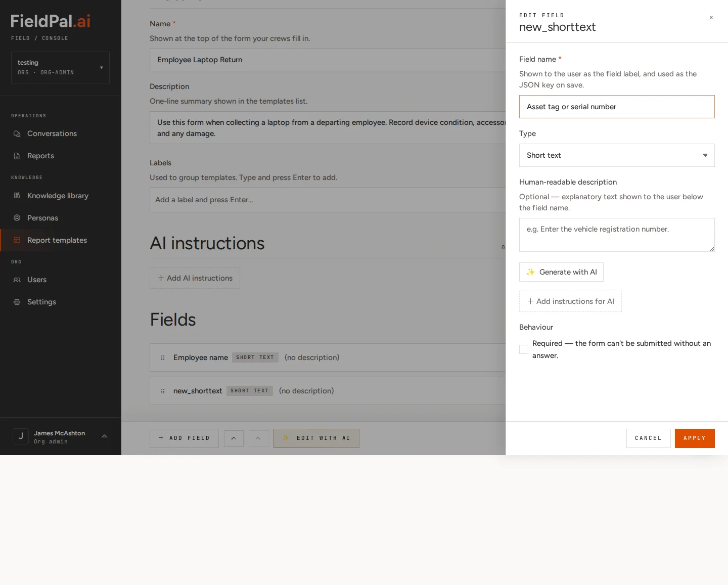Click the template Description text area
This screenshot has height=585, width=728.
click(x=328, y=128)
